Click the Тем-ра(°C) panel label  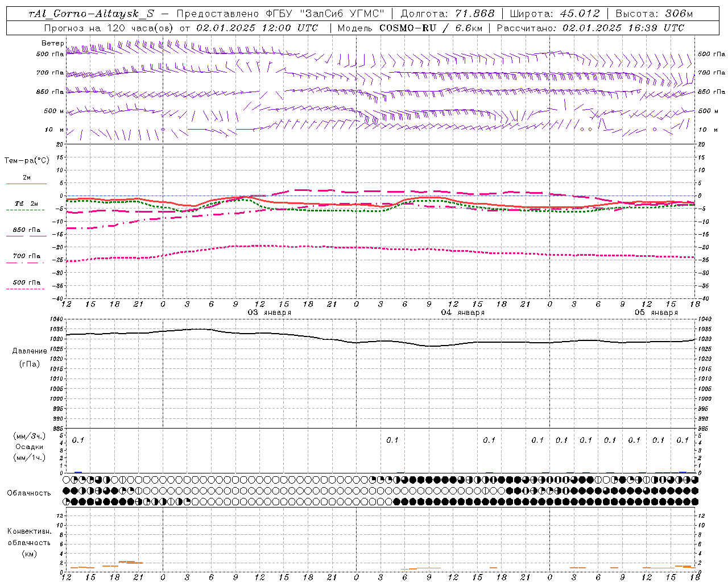(x=27, y=161)
